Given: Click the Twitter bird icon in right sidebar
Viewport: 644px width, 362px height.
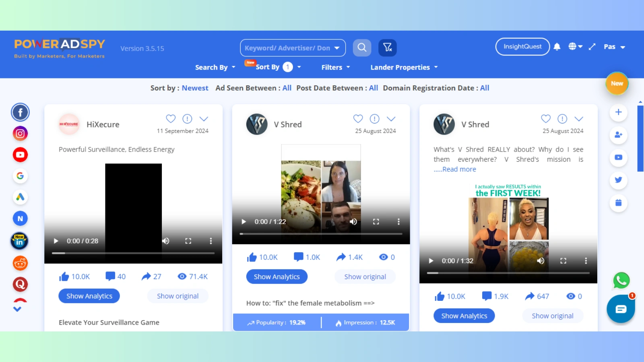Looking at the screenshot, I should coord(619,180).
